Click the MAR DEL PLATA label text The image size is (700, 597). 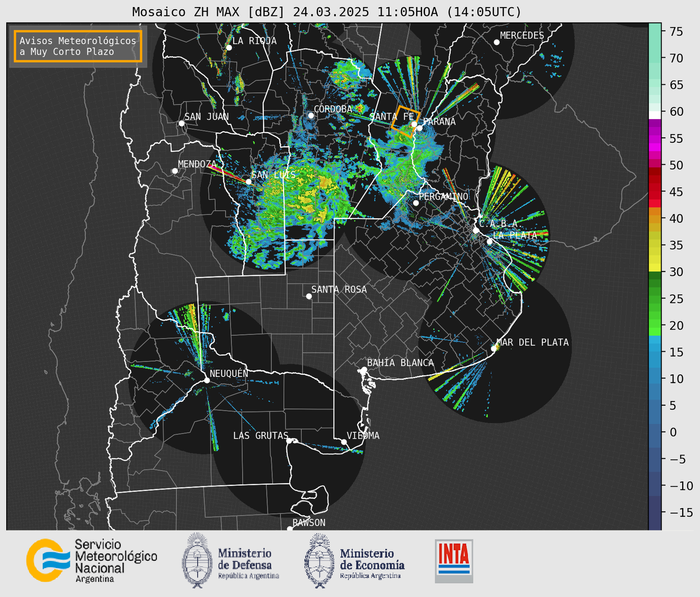pos(532,343)
